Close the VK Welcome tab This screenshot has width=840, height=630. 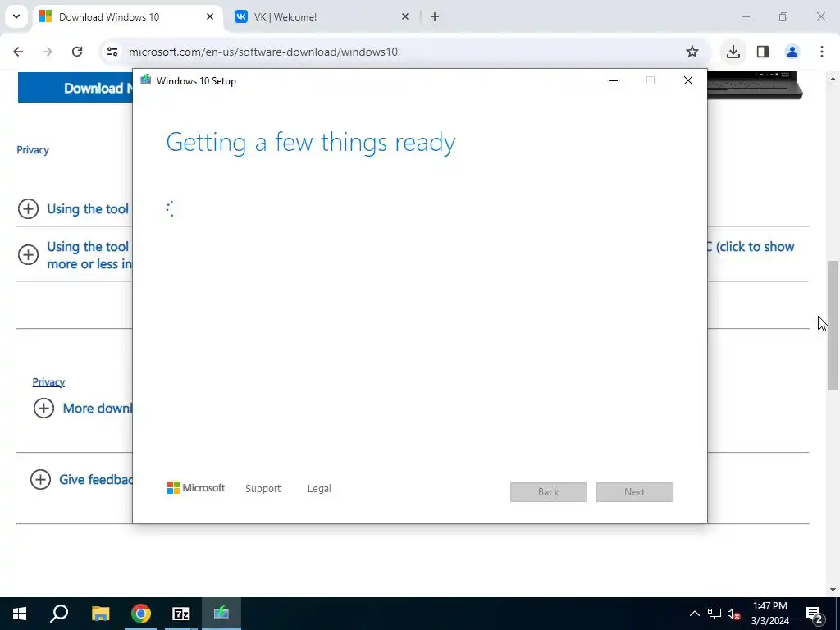point(405,16)
